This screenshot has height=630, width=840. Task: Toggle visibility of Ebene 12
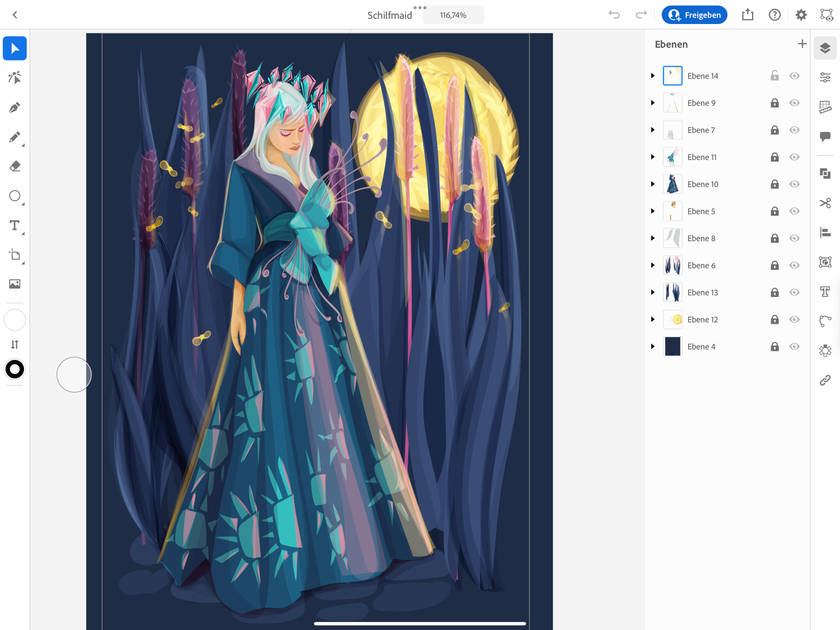794,319
